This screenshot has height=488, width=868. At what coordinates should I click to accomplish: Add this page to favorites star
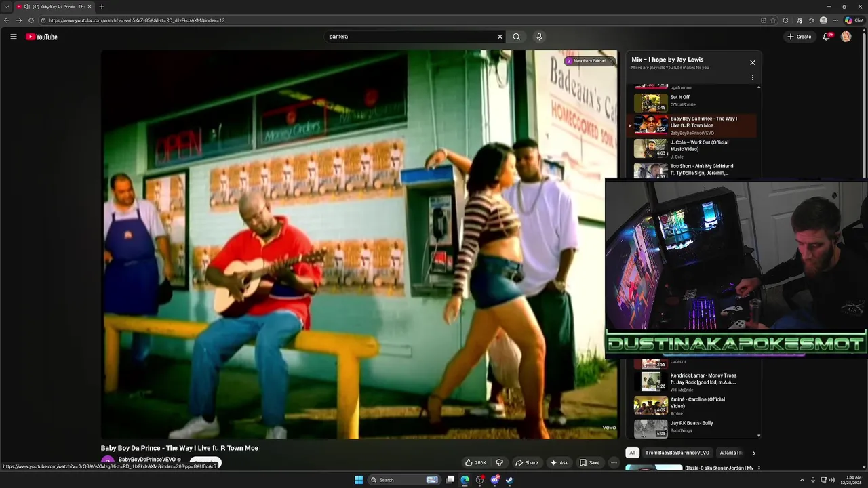point(773,20)
